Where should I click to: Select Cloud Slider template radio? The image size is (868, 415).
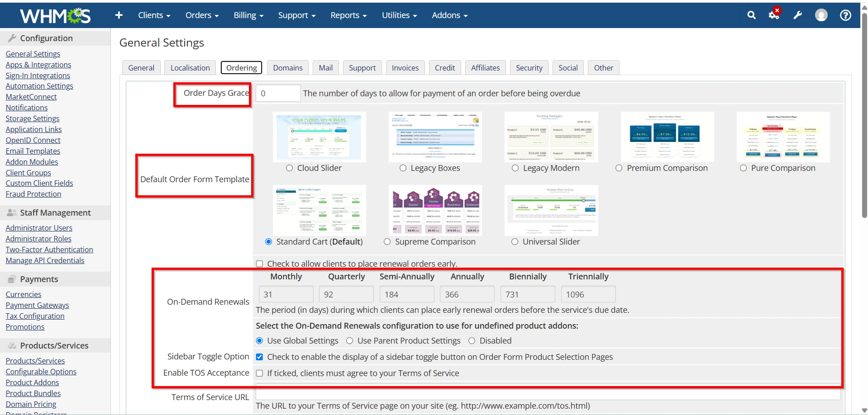[290, 168]
